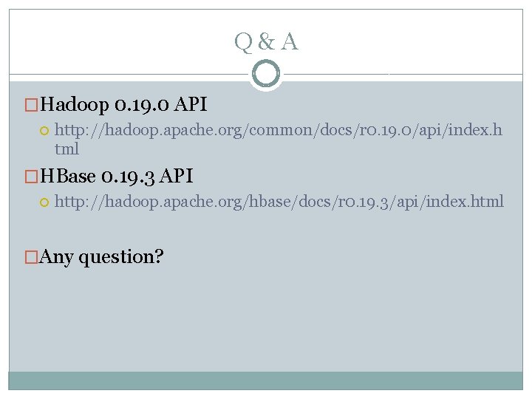Click the square bullet before Any question?
This screenshot has height=399, width=532.
(x=31, y=257)
